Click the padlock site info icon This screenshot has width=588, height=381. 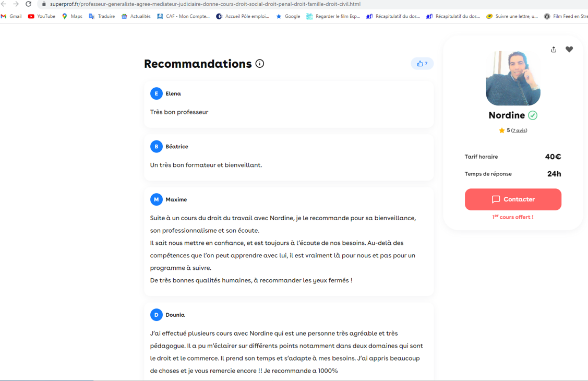[x=44, y=4]
